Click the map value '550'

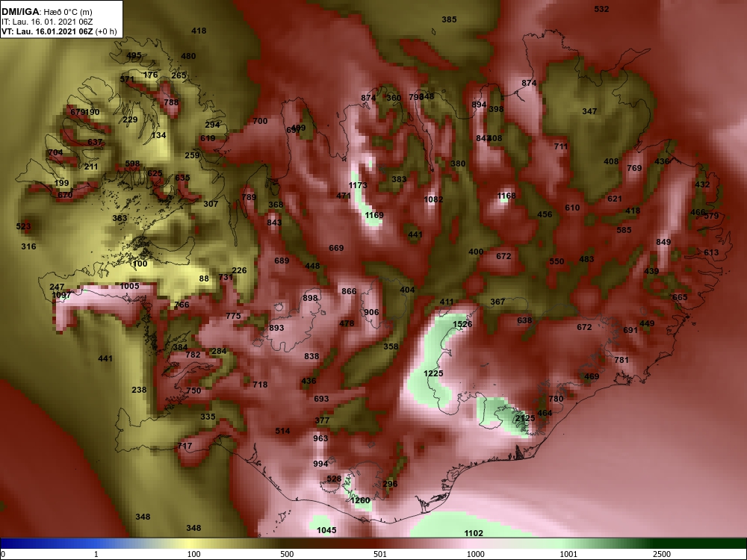557,261
